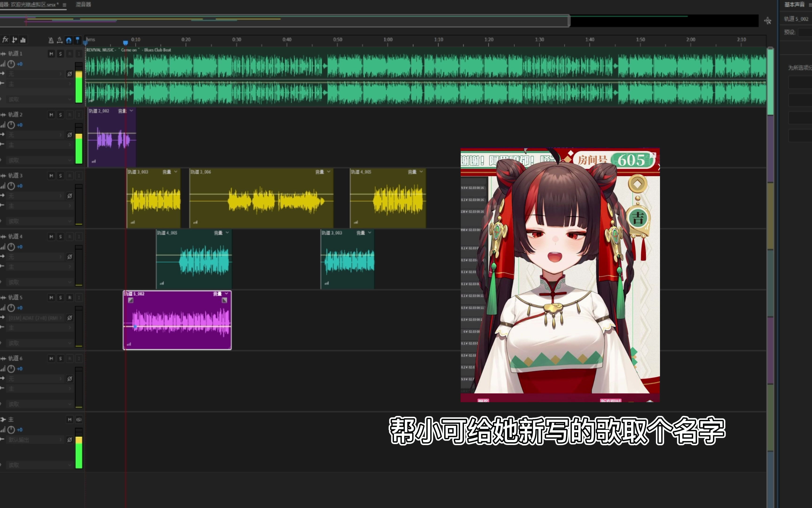Click the VTuber video overlay thumbnail
The image size is (812, 508).
point(560,275)
